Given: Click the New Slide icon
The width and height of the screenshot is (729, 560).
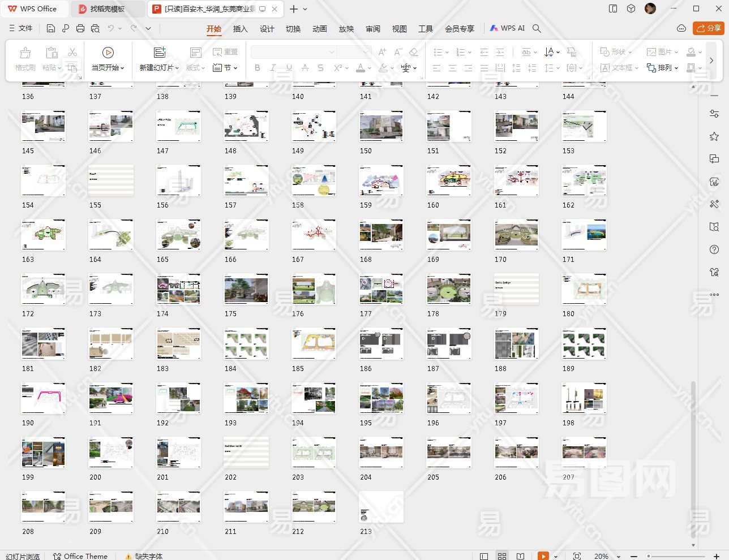Looking at the screenshot, I should coord(160,53).
